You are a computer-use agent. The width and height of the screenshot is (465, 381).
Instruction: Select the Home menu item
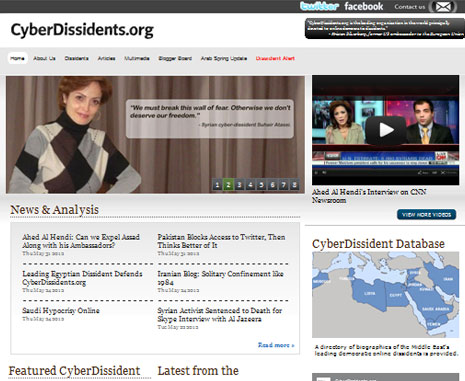click(x=17, y=58)
